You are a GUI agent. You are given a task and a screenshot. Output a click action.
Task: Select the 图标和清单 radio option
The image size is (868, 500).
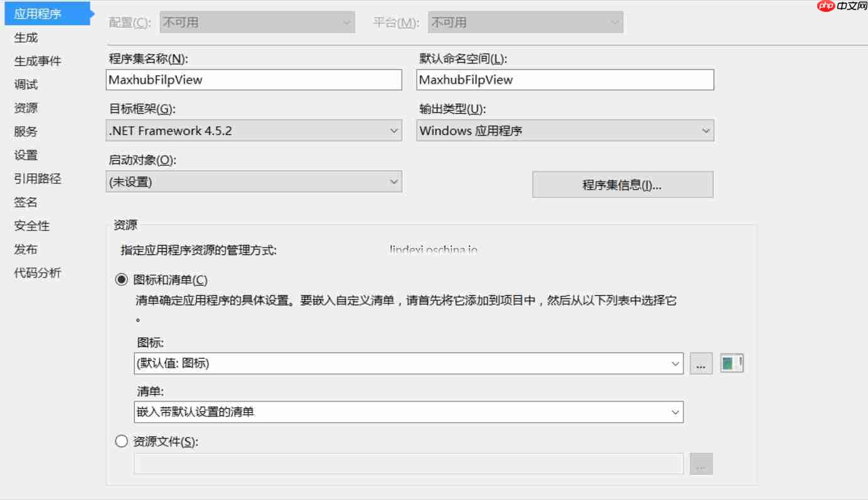(121, 280)
